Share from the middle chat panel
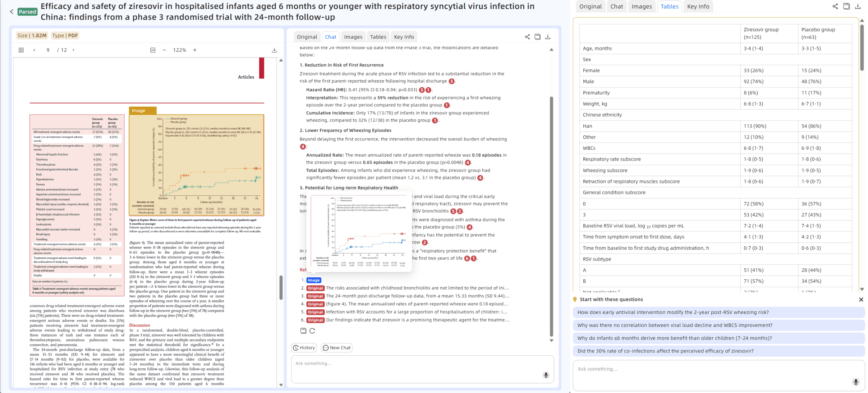The height and width of the screenshot is (393, 868). [x=527, y=37]
